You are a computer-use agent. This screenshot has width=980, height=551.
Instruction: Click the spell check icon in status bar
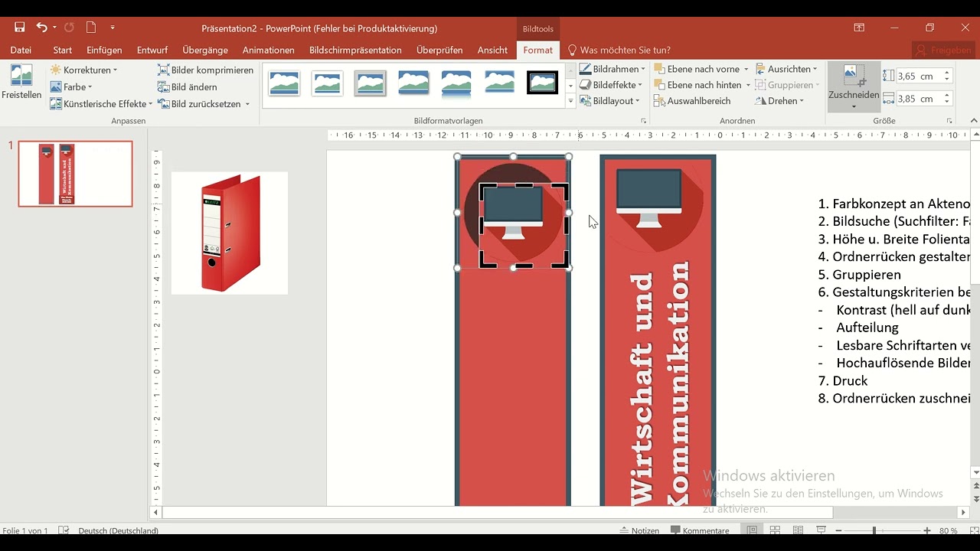[x=64, y=530]
